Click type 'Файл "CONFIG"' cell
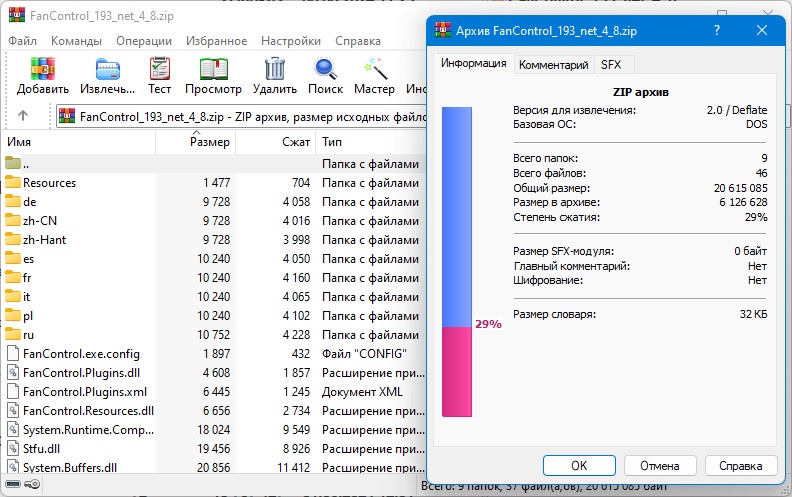Viewport: 792px width, 497px height. [364, 354]
